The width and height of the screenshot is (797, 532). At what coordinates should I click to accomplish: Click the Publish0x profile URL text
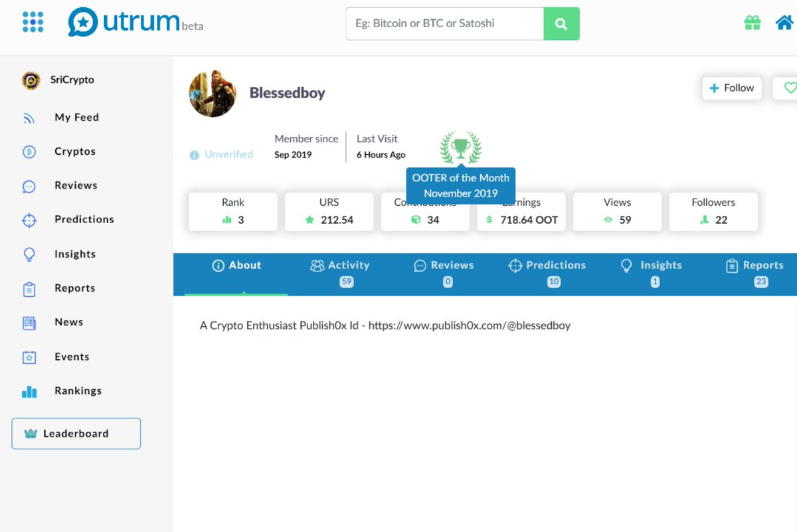(470, 325)
